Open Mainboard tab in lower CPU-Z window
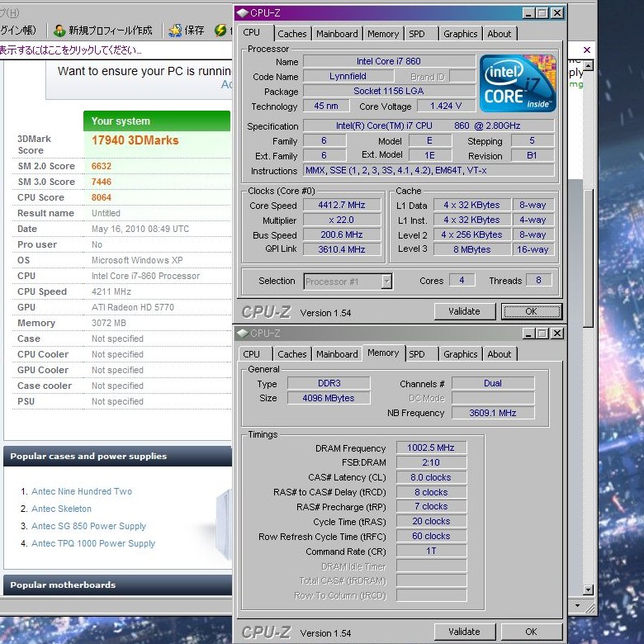 click(337, 354)
